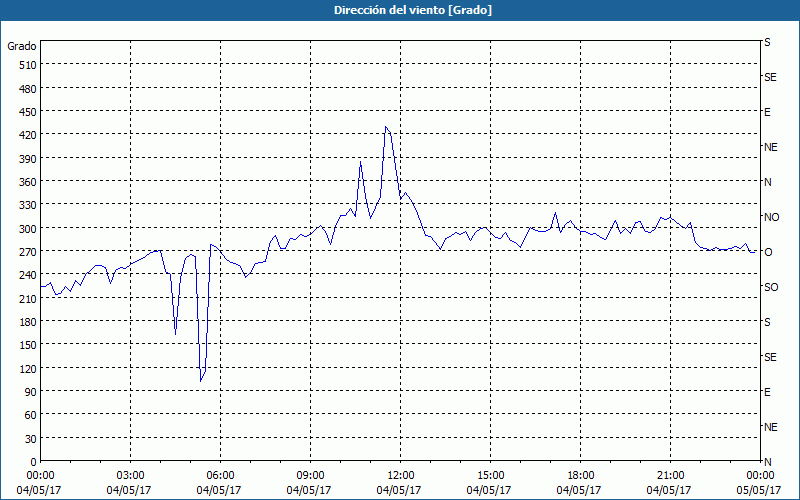800x500 pixels.
Task: Click the 210 y-axis value
Action: coord(28,298)
